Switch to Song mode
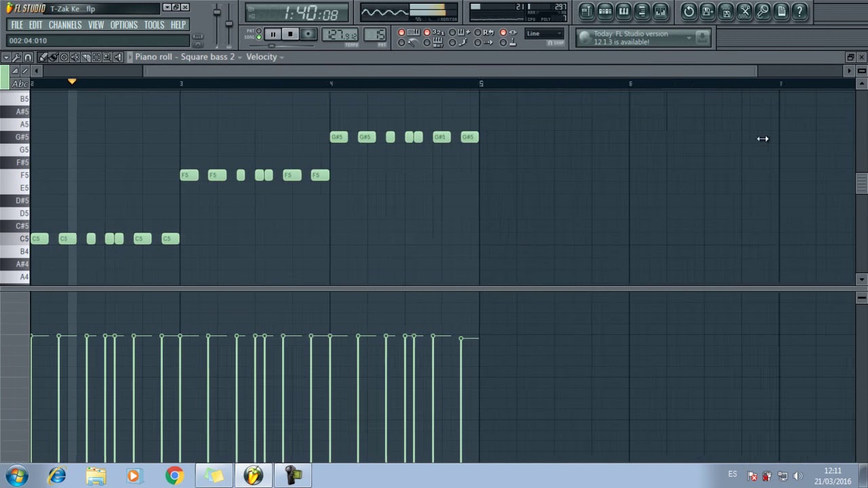Viewport: 868px width, 488px height. click(x=258, y=37)
